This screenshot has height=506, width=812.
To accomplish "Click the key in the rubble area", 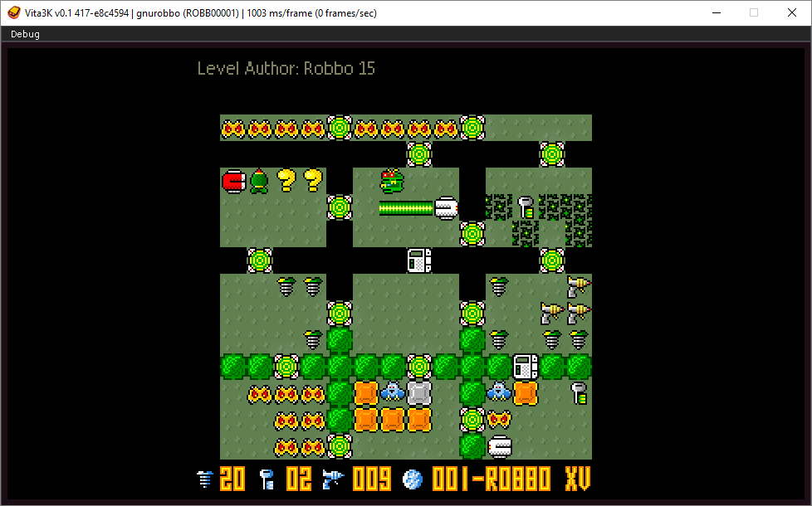I will click(x=526, y=207).
